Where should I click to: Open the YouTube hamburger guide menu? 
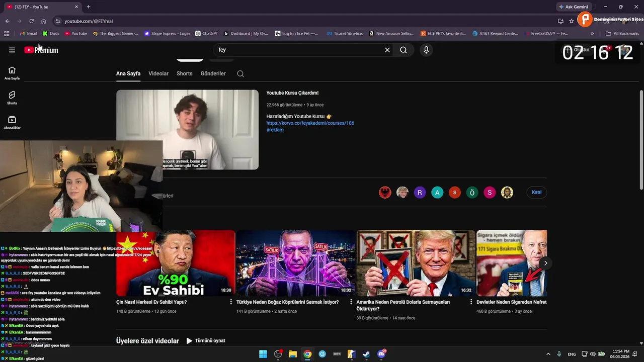[x=12, y=50]
